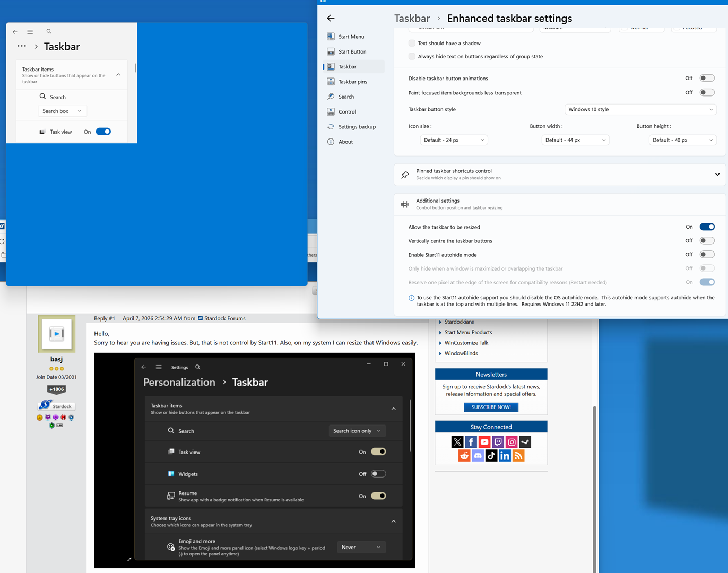Viewport: 728px width, 573px height.
Task: Click the RSS feed icon
Action: 518,456
